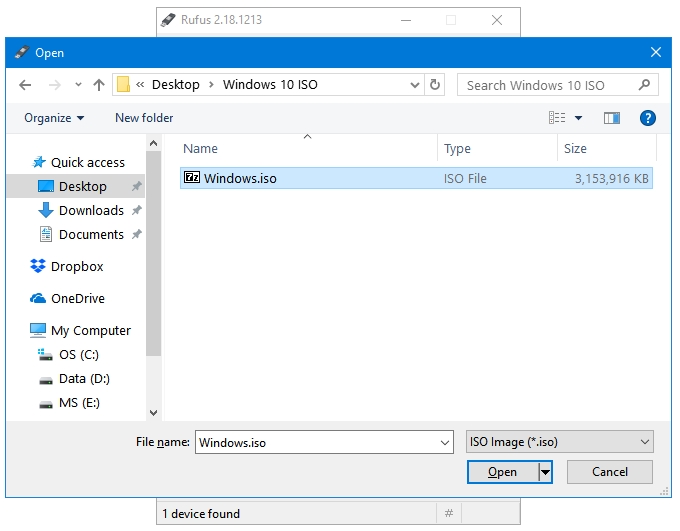Click the Open button

click(502, 472)
